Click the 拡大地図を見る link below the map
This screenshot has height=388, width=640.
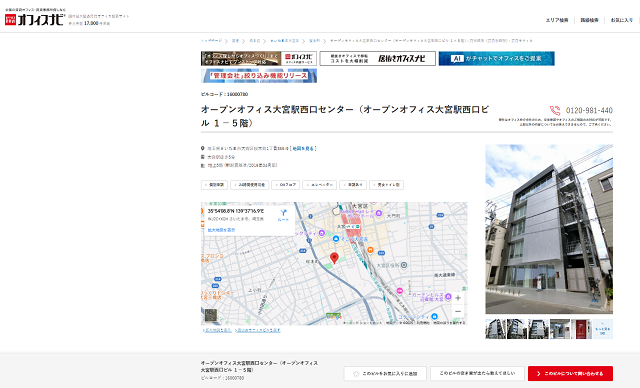click(x=217, y=330)
